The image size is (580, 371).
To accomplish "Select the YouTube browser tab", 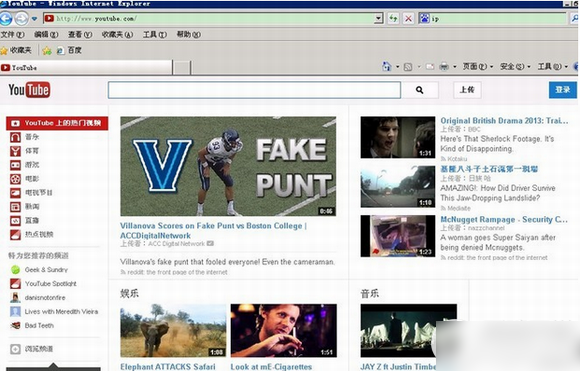I will [86, 68].
